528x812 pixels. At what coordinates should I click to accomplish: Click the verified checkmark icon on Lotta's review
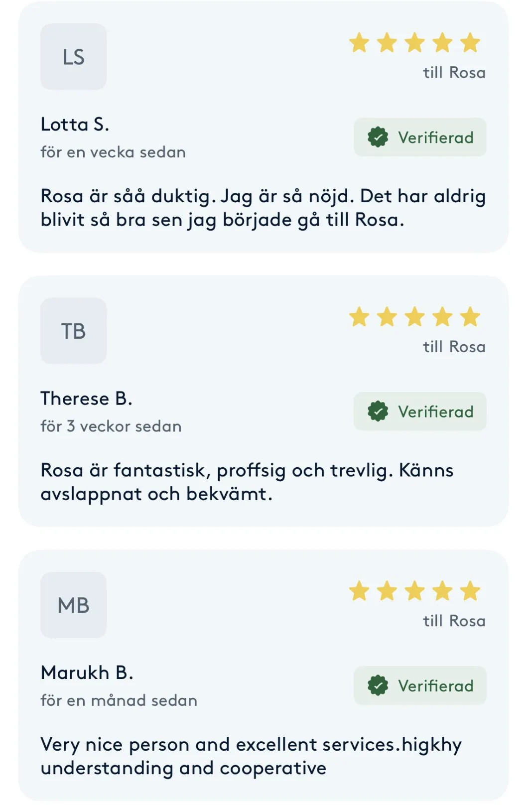pyautogui.click(x=378, y=137)
